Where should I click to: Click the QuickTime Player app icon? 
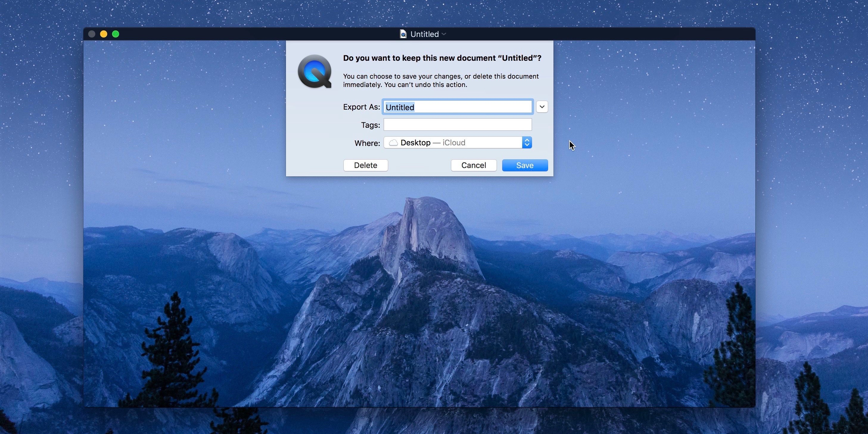coord(315,71)
